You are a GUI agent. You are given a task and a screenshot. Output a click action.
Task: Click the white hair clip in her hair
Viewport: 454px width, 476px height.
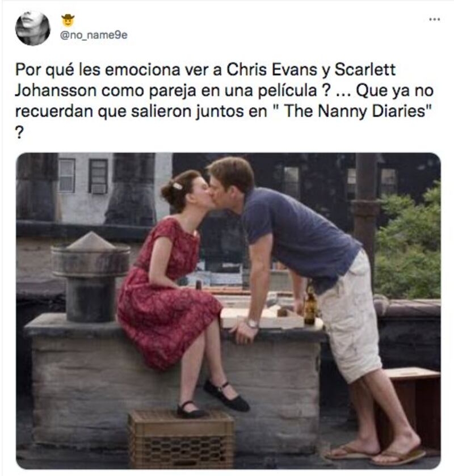tap(178, 186)
